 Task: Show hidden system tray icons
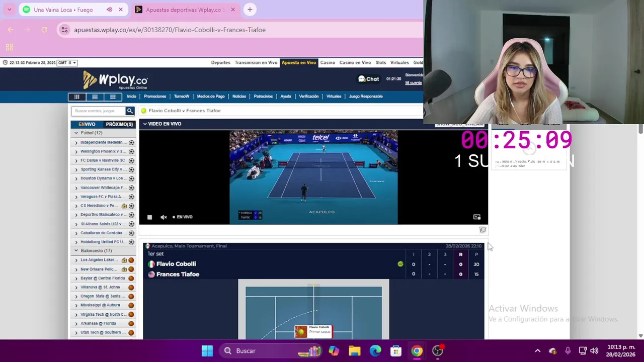coord(537,351)
